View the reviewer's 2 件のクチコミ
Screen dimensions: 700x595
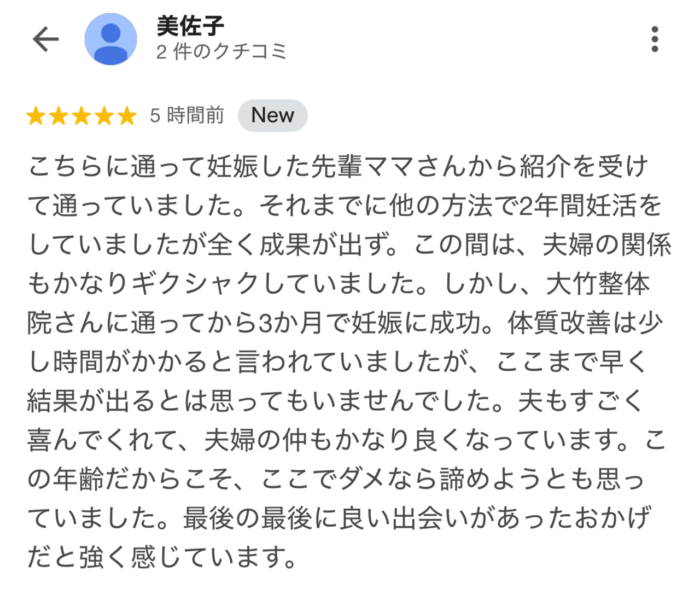221,52
